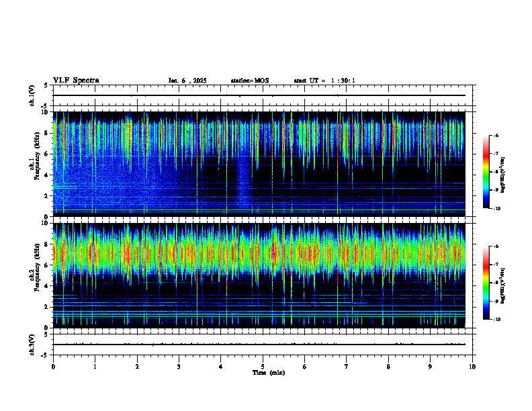Viewport: 532px width, 411px height.
Task: Click the time axis tick label "8"
Action: coord(388,367)
